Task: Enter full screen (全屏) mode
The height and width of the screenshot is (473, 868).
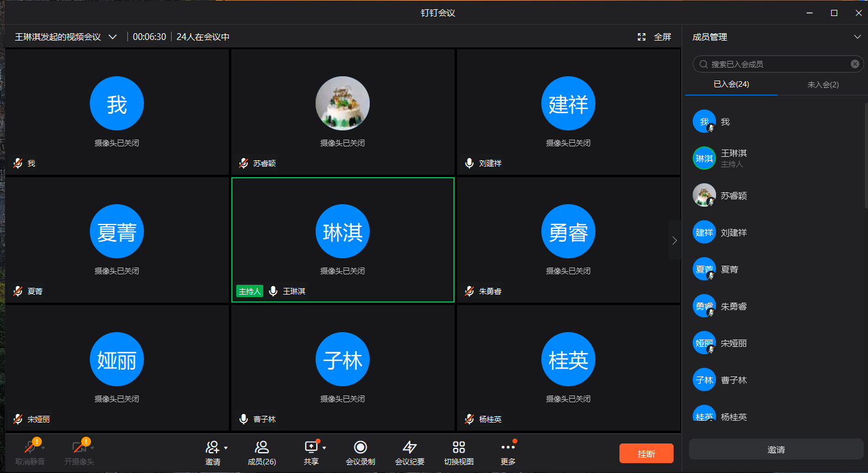Action: (x=655, y=37)
